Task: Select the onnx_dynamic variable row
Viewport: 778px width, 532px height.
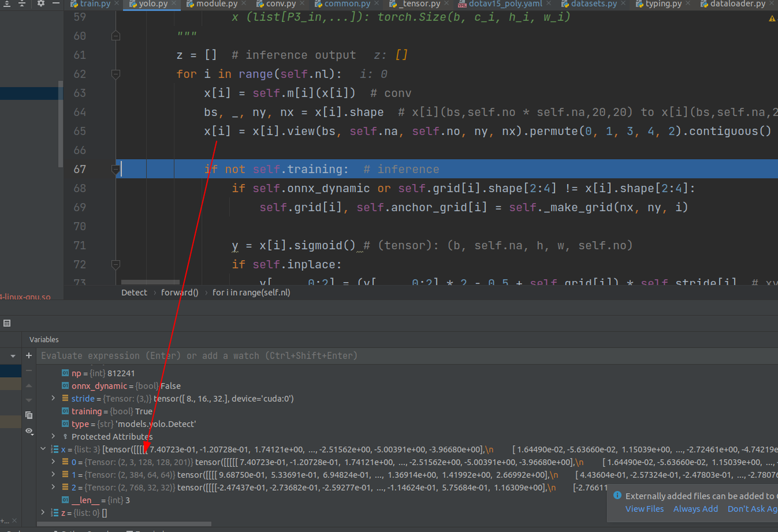Action: [407, 386]
